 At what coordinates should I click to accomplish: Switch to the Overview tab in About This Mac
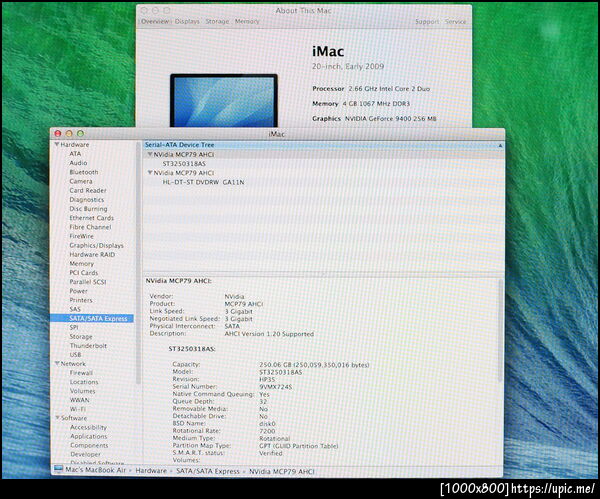pyautogui.click(x=155, y=21)
